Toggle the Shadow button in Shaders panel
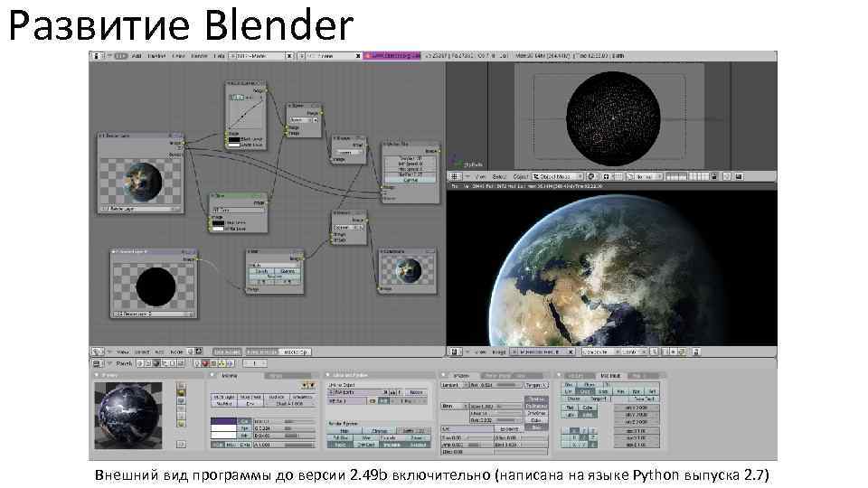The width and height of the screenshot is (868, 488). (536, 399)
